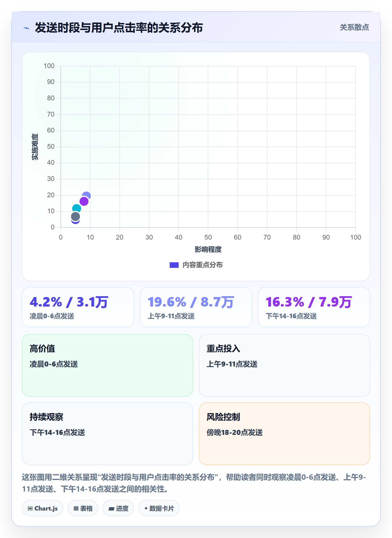Click 下午14-16点发送 under the 16.3% stat
This screenshot has width=392, height=538.
click(x=291, y=316)
